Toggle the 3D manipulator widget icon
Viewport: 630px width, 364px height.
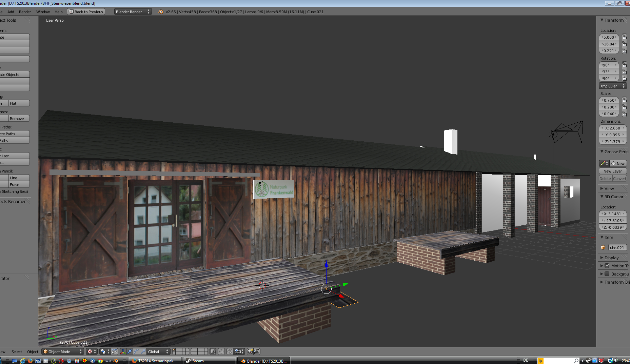tap(123, 351)
